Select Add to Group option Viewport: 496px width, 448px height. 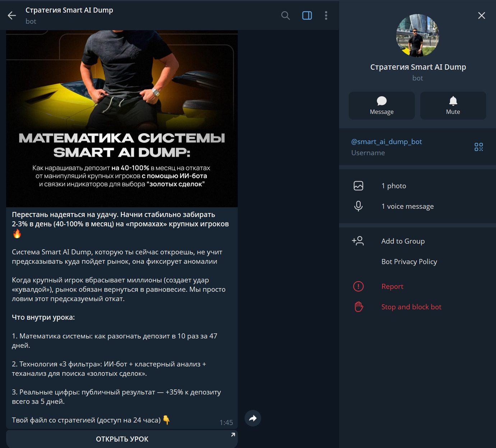pyautogui.click(x=403, y=241)
